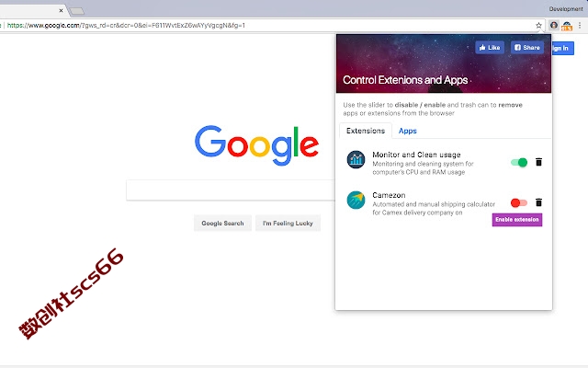Viewport: 588px width, 368px height.
Task: Click the Control Extenions and Apps heading
Action: (405, 80)
